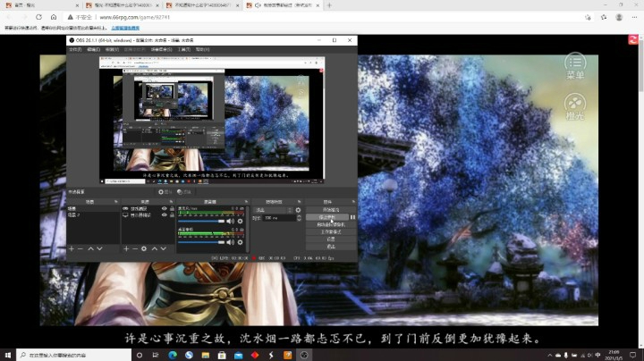Pause the recording in OBS controls
The width and height of the screenshot is (644, 361).
(352, 217)
